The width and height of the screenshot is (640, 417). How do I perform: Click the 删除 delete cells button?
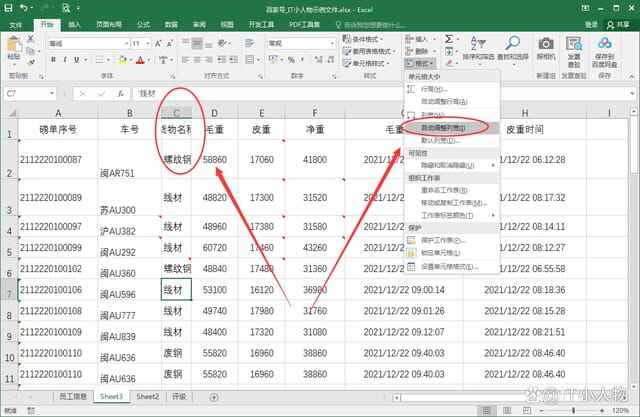pyautogui.click(x=417, y=51)
